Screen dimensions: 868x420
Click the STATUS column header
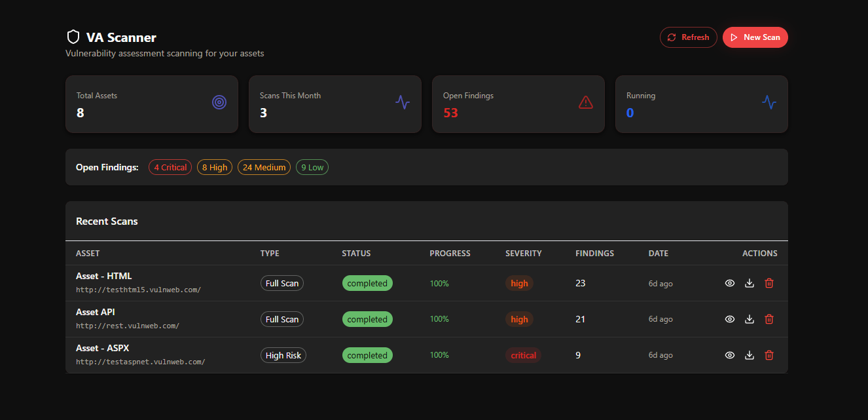coord(356,254)
